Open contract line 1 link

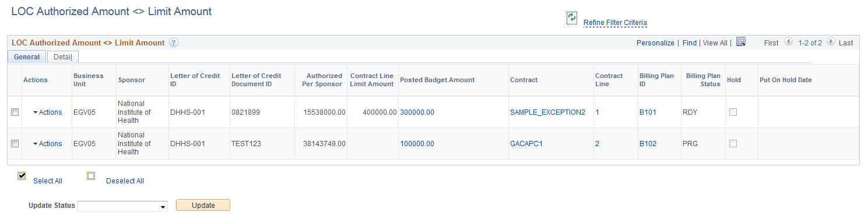[597, 112]
